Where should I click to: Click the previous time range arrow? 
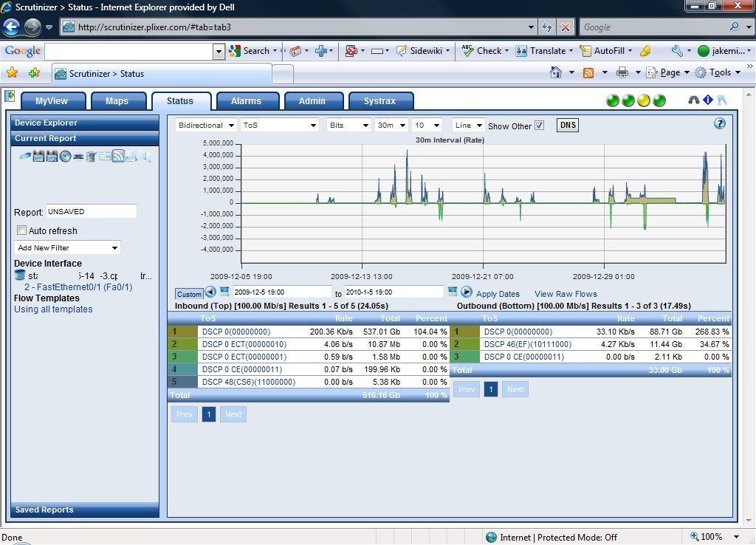pos(210,292)
